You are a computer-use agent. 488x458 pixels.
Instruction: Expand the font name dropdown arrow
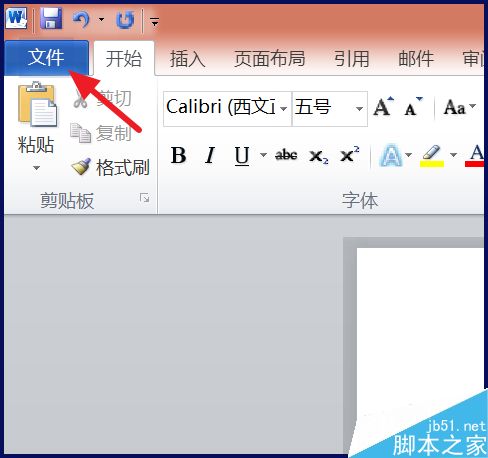coord(284,109)
